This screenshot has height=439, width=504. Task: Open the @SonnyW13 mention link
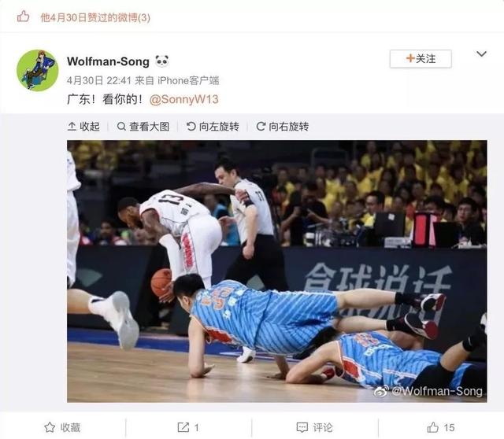click(183, 99)
